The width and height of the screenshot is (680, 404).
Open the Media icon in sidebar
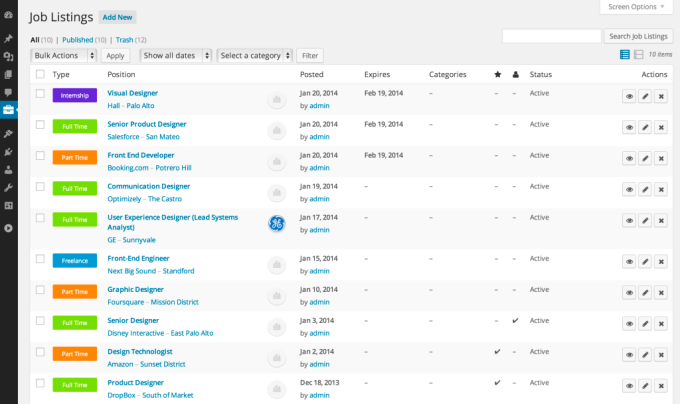(8, 57)
